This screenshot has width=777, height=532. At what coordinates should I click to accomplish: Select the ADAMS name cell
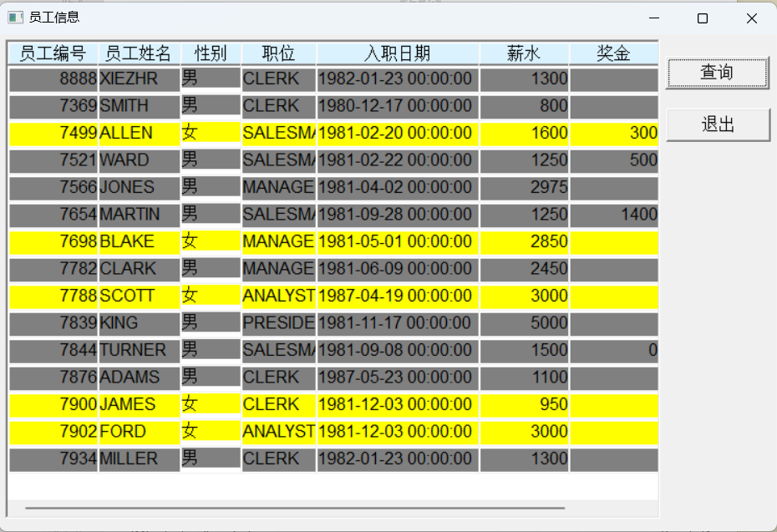coord(140,378)
